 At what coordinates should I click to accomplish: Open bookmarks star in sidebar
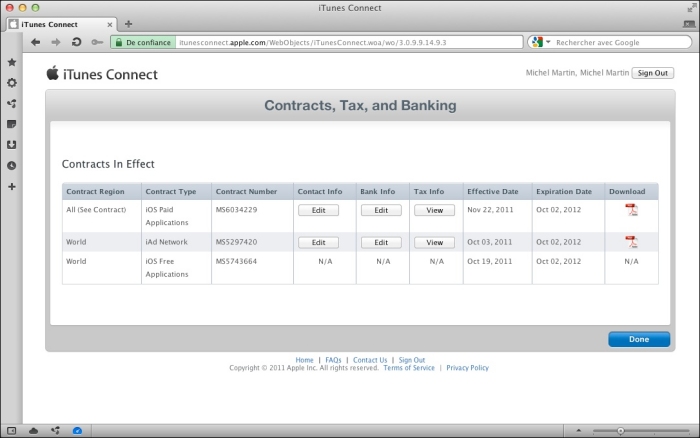pyautogui.click(x=12, y=62)
